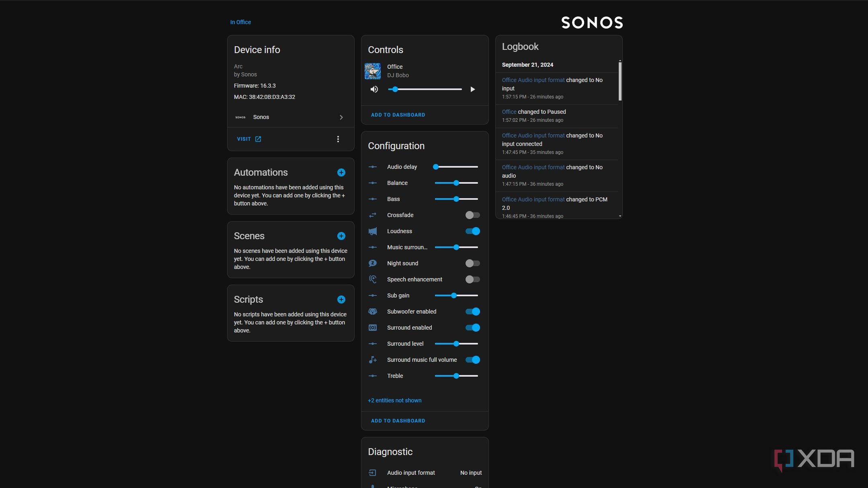The height and width of the screenshot is (488, 868).
Task: Open the DJ Bobo album art thumbnail
Action: click(373, 71)
